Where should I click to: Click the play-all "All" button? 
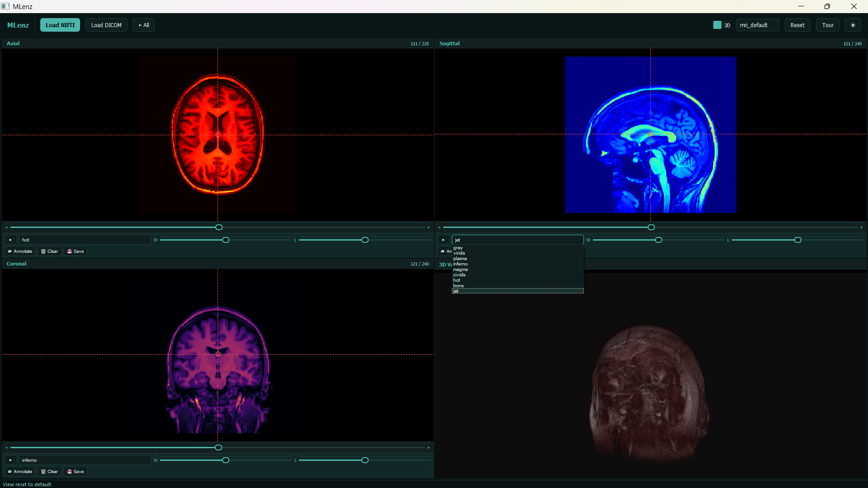144,25
